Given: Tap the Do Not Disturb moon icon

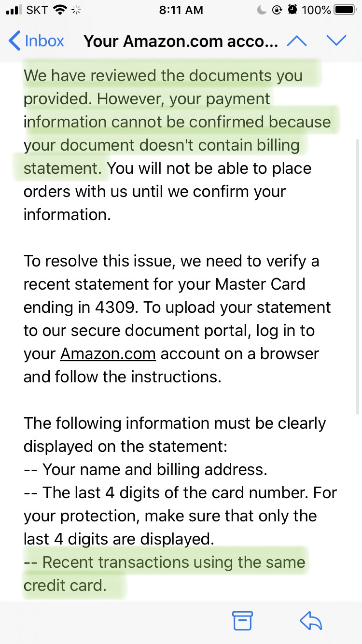Looking at the screenshot, I should 262,10.
